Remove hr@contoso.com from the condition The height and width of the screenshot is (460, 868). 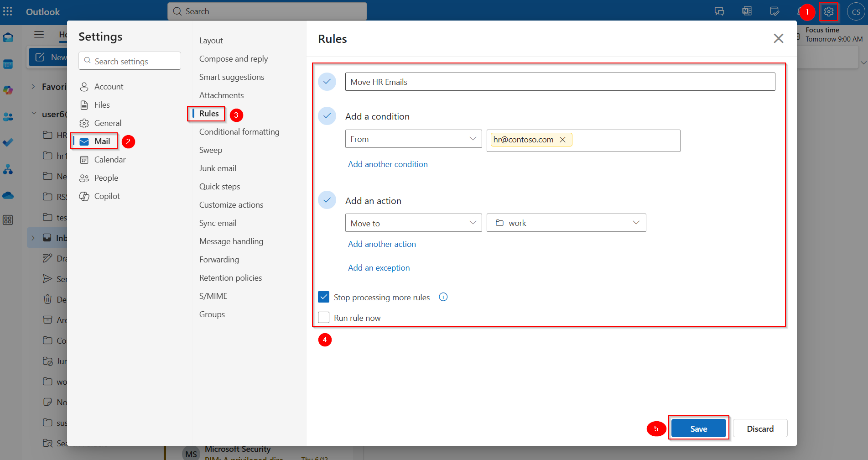coord(564,139)
